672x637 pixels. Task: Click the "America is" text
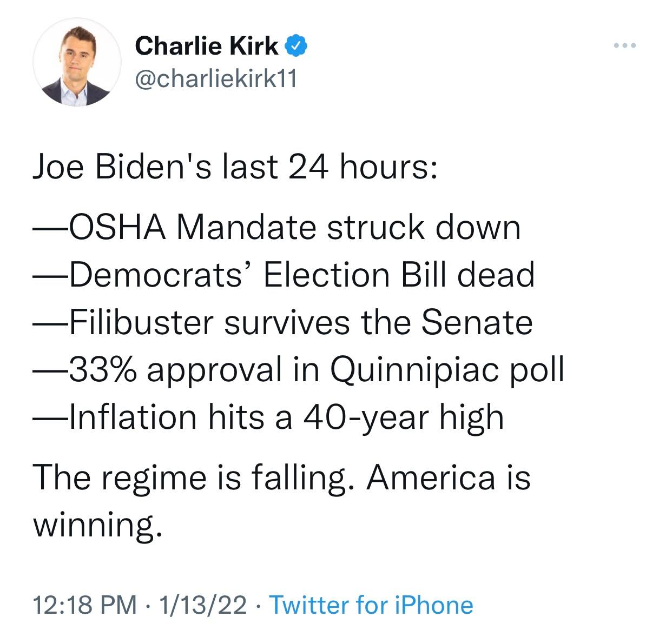448,477
